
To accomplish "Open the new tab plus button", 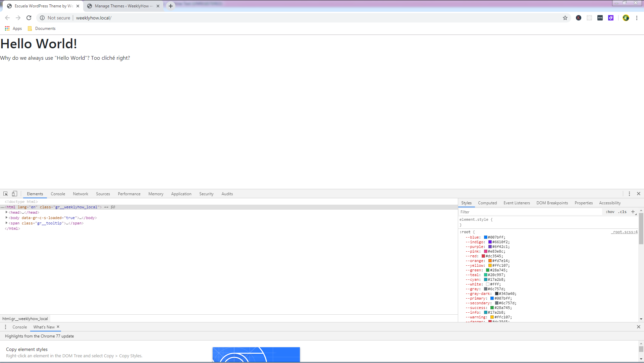I will (x=171, y=6).
